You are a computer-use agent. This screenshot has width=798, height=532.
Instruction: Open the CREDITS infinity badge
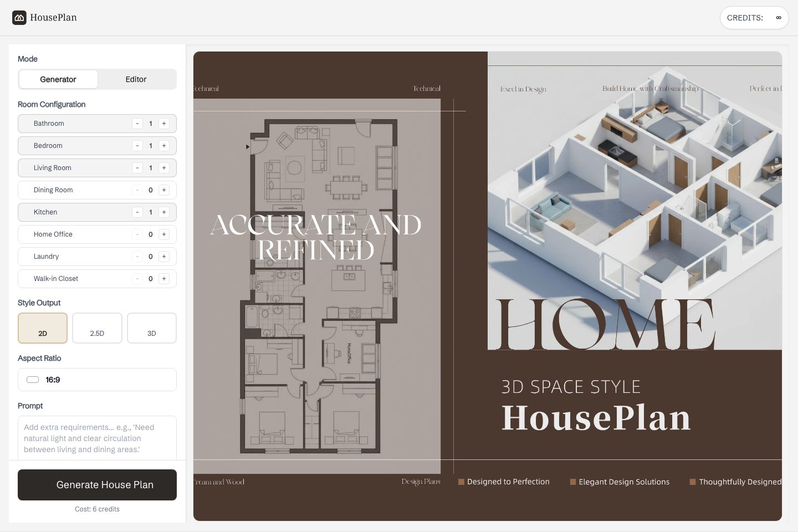(754, 18)
